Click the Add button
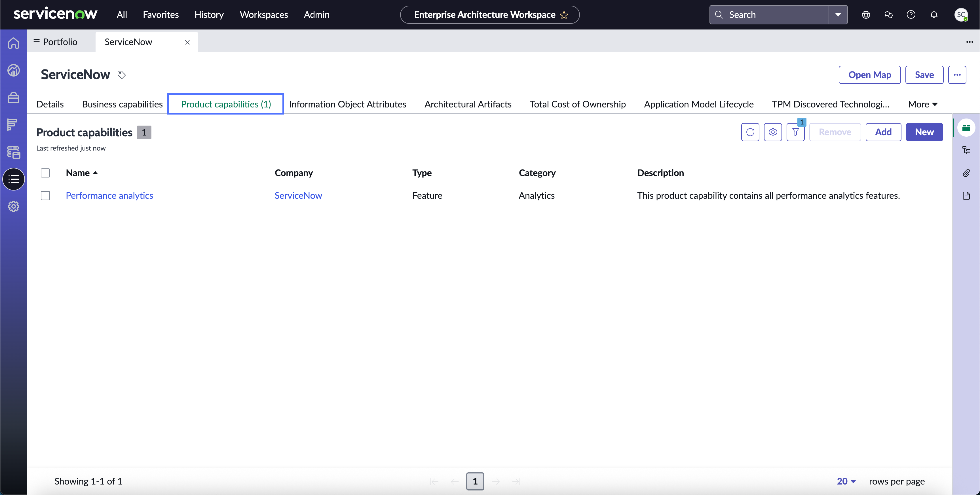The height and width of the screenshot is (495, 980). 883,132
